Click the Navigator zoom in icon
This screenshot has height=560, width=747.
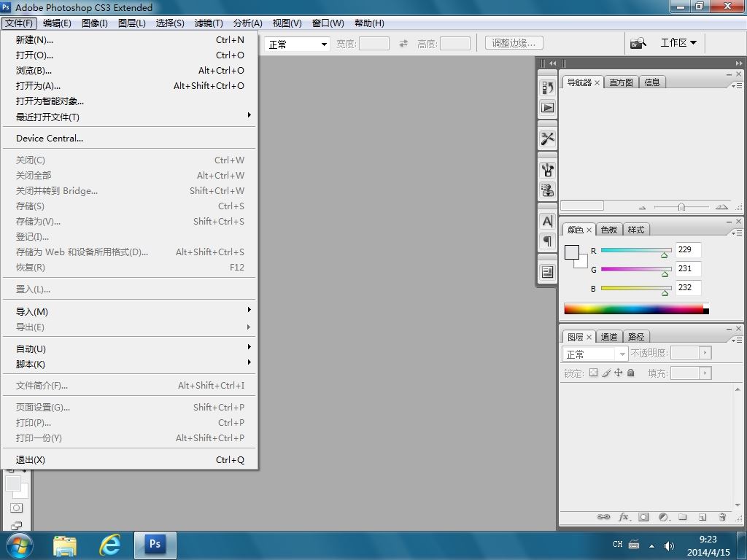point(721,206)
